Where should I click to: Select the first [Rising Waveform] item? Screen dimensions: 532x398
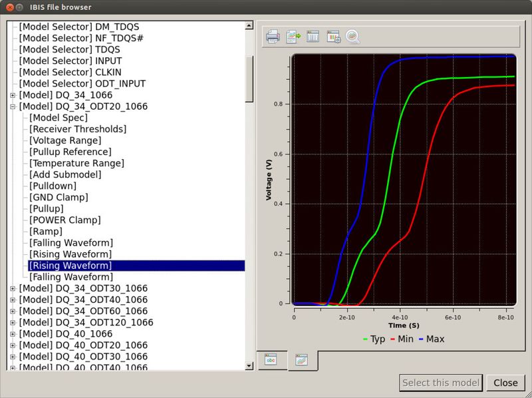70,254
